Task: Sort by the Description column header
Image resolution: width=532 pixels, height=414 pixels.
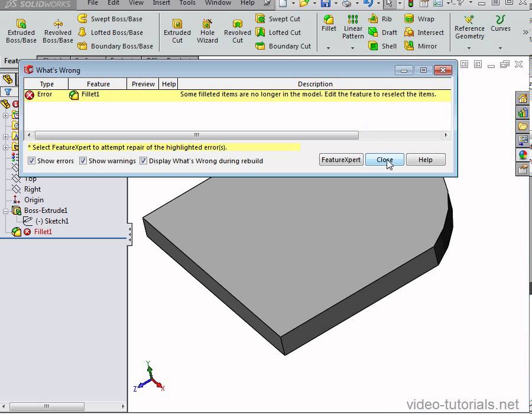Action: coord(315,84)
